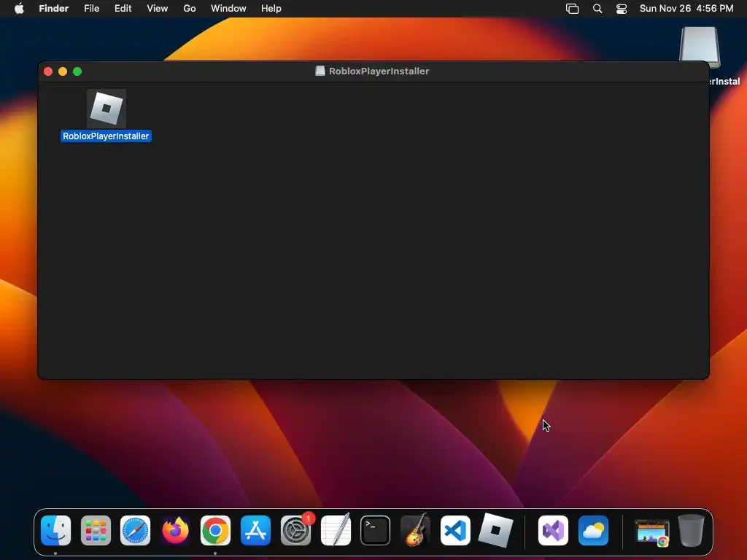Open the Help menu
Viewport: 747px width, 560px height.
[271, 9]
